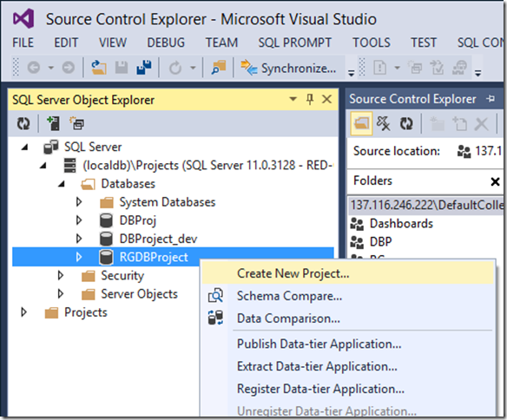
Task: Click the Group by Schema icon in Object Explorer
Action: point(77,123)
